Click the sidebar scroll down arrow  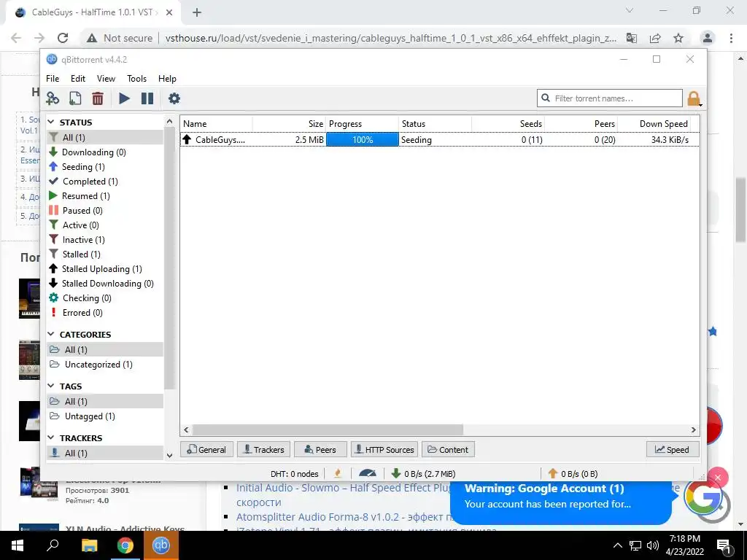pos(169,455)
